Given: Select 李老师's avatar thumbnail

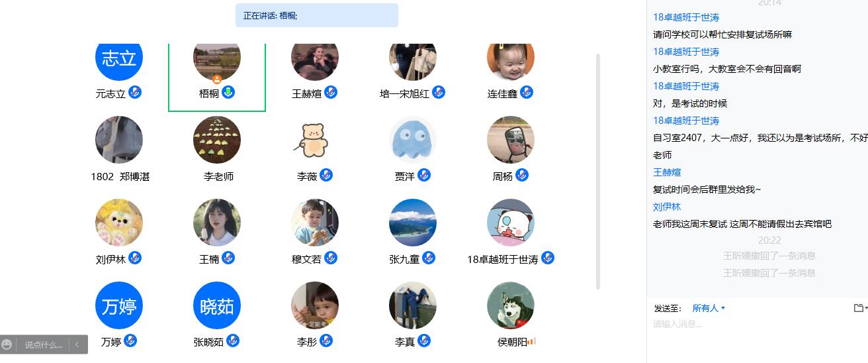Looking at the screenshot, I should click(217, 140).
